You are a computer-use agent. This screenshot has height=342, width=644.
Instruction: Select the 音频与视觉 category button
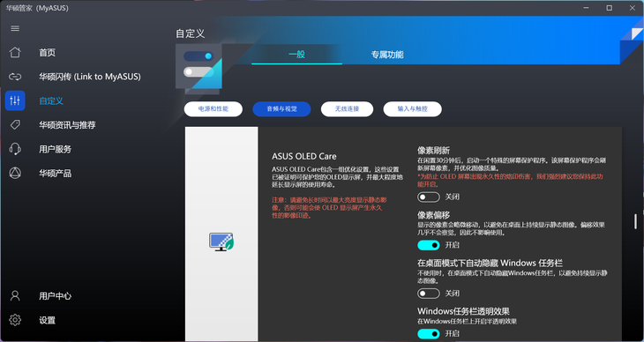coord(281,109)
